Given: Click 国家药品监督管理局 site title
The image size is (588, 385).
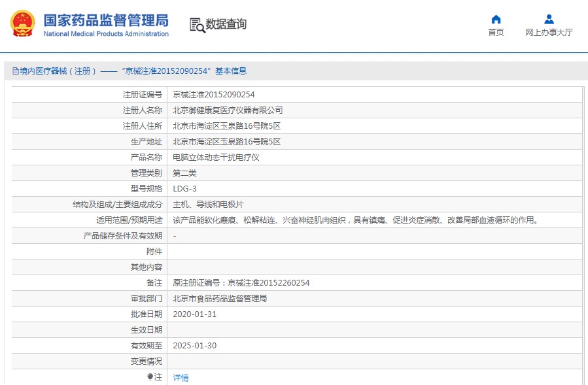Looking at the screenshot, I should [x=106, y=20].
